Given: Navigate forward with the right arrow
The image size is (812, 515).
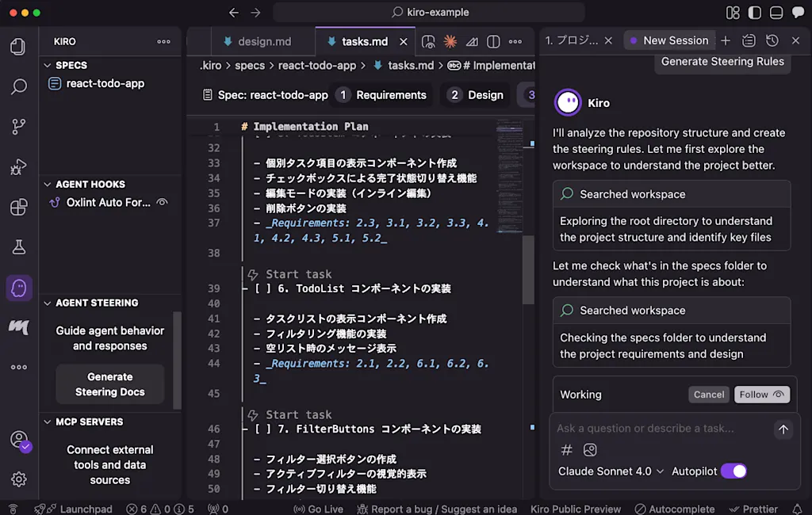Looking at the screenshot, I should [255, 13].
